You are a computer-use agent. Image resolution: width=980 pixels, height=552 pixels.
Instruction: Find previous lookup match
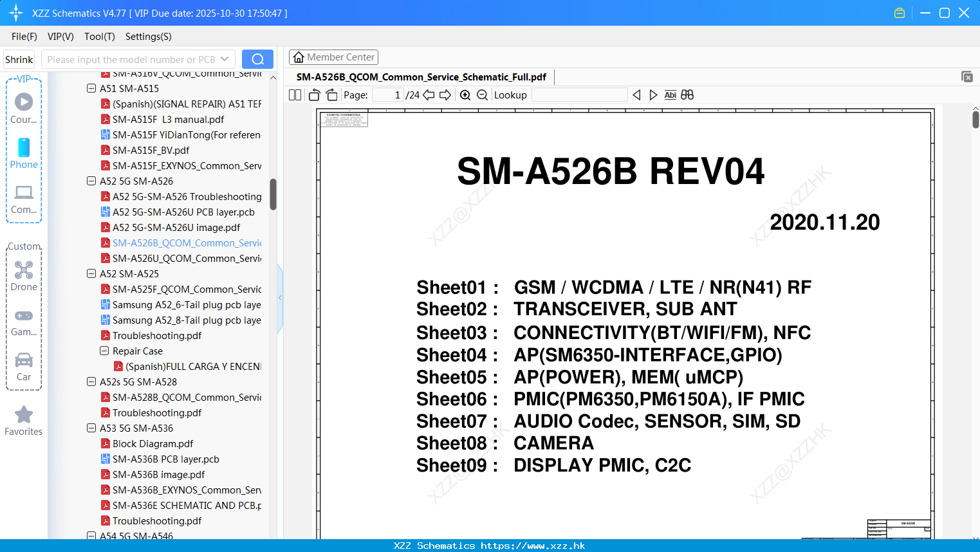(x=636, y=95)
